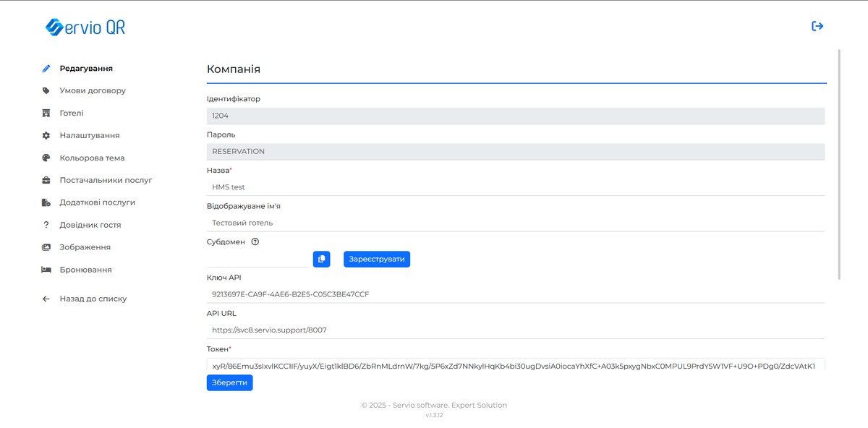Viewport: 868px width, 428px height.
Task: Click inside the Субдомен input field
Action: 257,259
